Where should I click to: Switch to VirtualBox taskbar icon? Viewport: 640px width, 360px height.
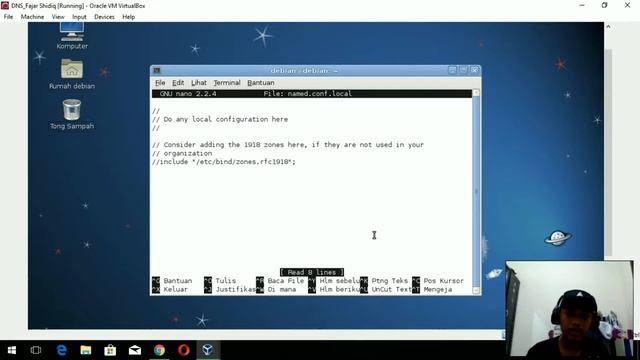pyautogui.click(x=208, y=350)
